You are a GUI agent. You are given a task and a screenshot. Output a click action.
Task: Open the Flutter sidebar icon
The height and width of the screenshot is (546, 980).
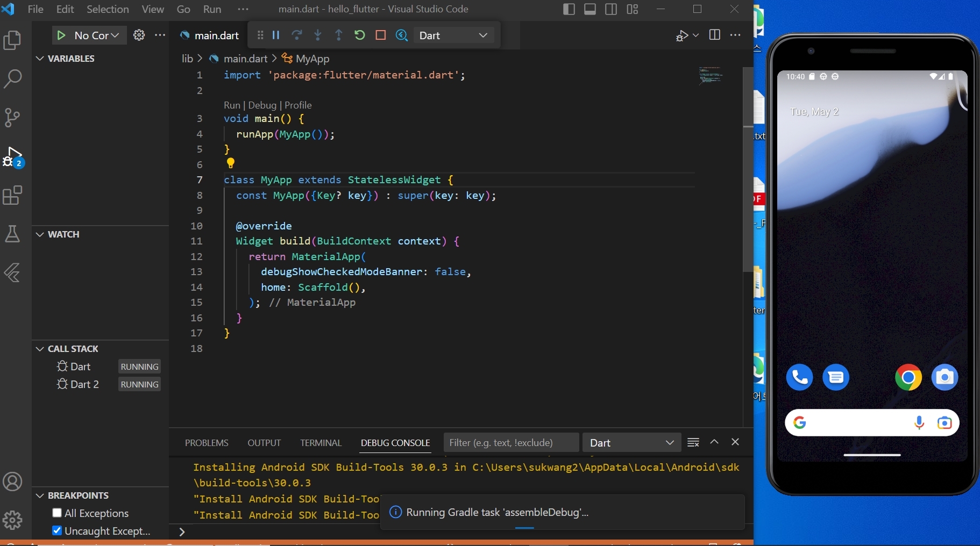12,273
